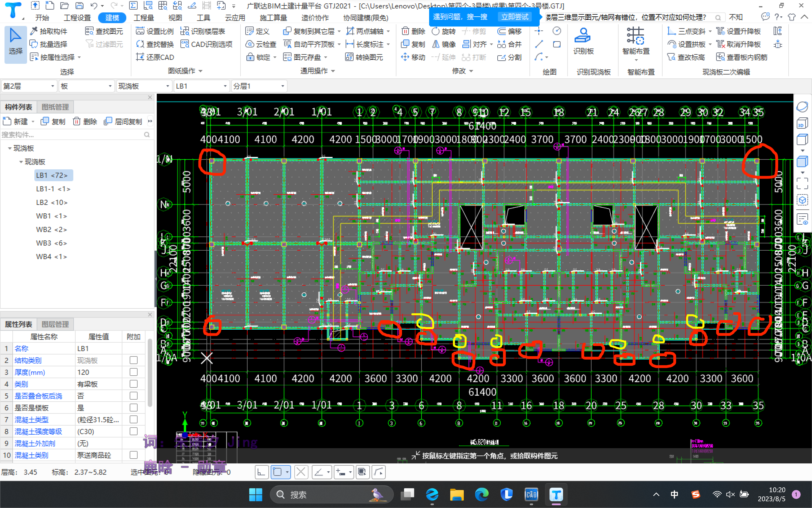Open the 开始 ribbon tab
The width and height of the screenshot is (812, 508).
(x=42, y=17)
